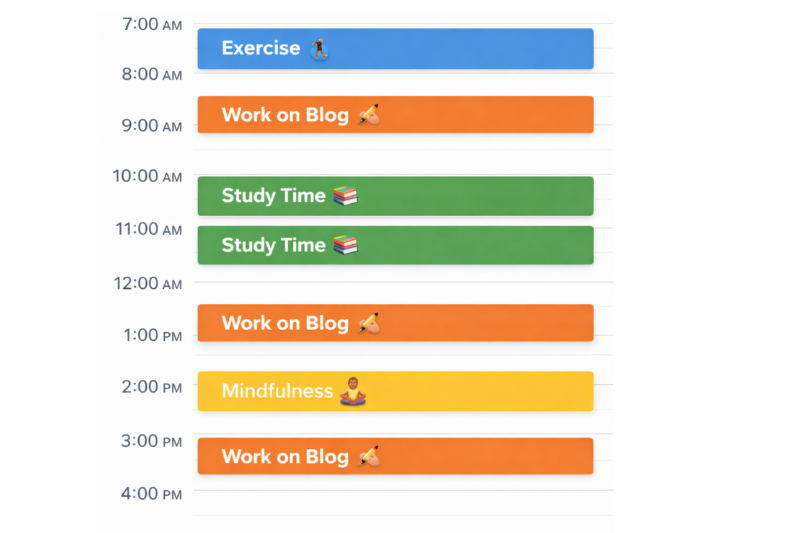
Task: Click the books emoji on the 11:00 AM Study Time event
Action: (x=345, y=245)
